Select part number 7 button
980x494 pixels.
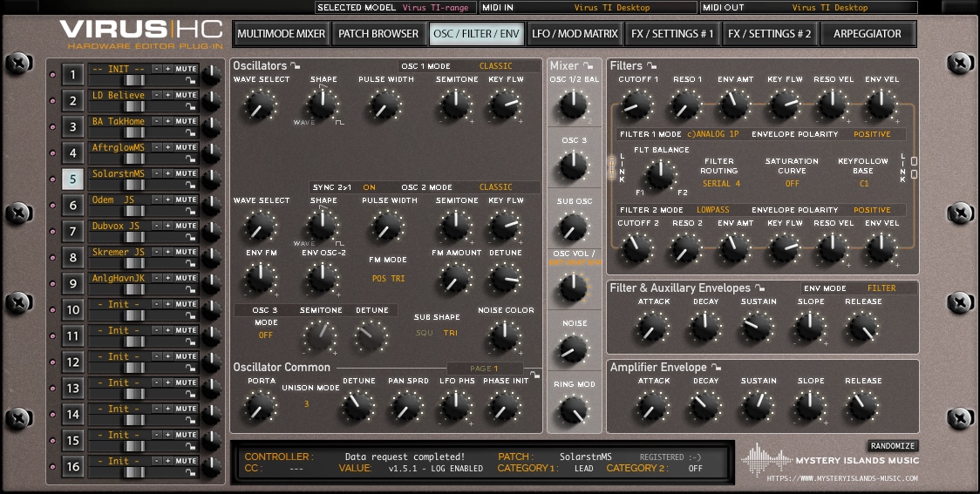tap(72, 232)
